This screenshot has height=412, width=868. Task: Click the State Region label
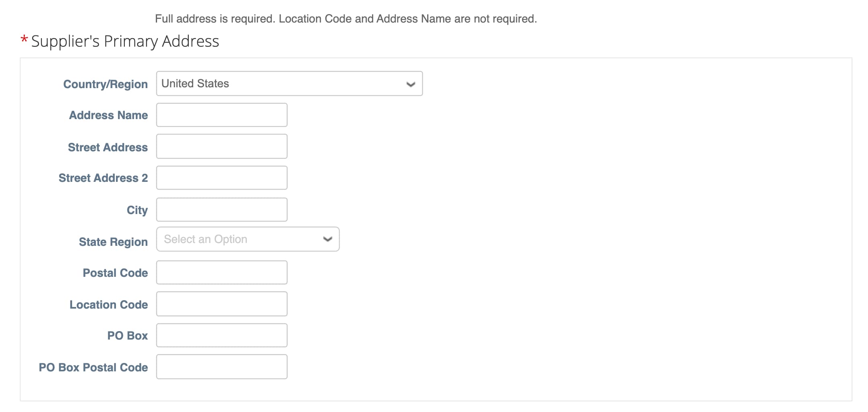[x=113, y=242]
